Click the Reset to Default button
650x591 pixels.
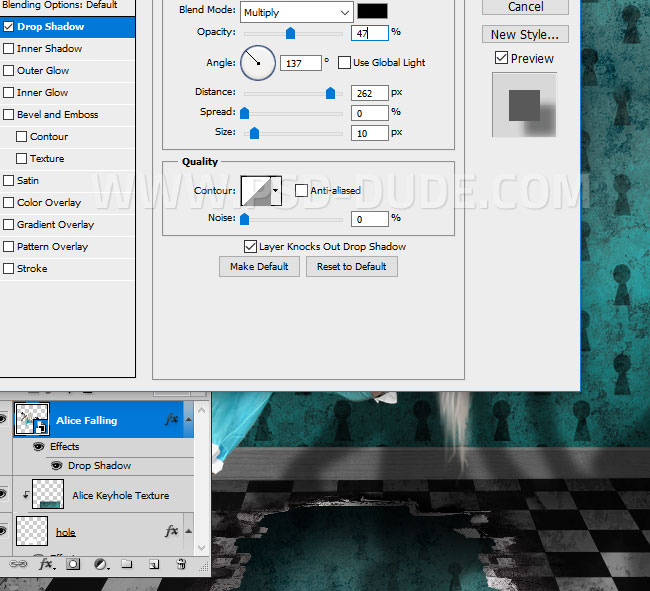click(352, 267)
